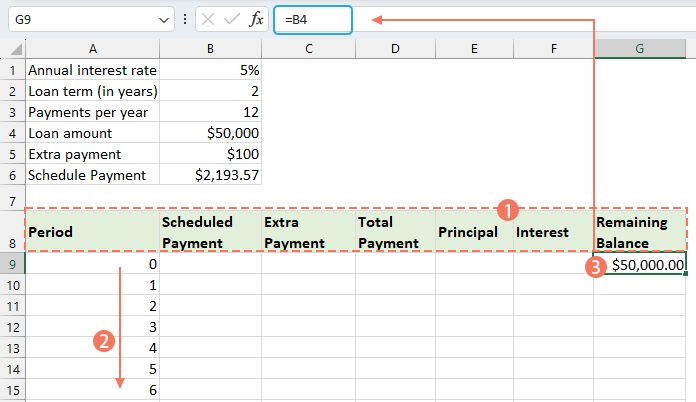
Task: Select row 9 header
Action: click(12, 264)
